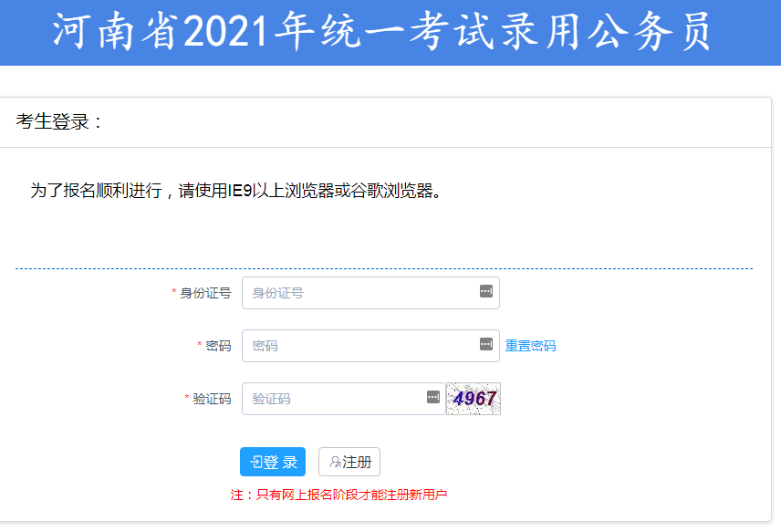Screen dimensions: 781x532
Task: Select the 验证码 input field
Action: point(333,399)
